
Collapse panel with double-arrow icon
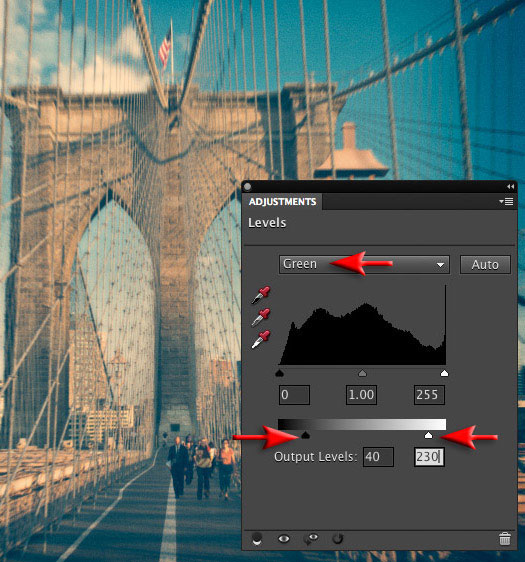[x=511, y=186]
